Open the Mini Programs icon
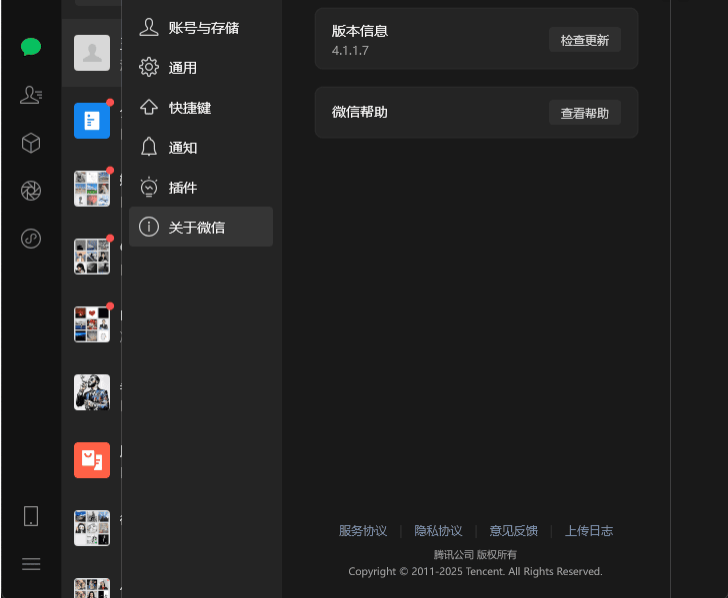 click(x=31, y=239)
